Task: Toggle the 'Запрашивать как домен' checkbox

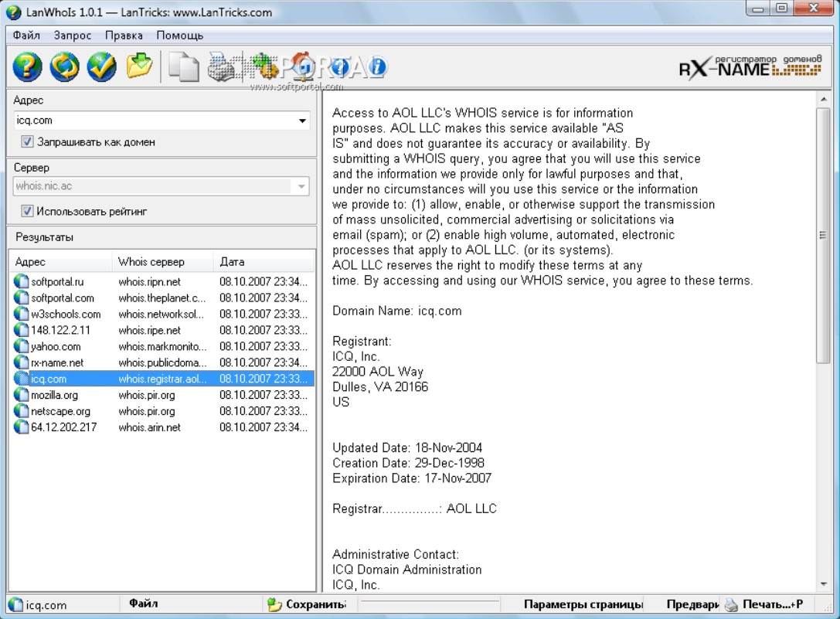Action: coord(28,142)
